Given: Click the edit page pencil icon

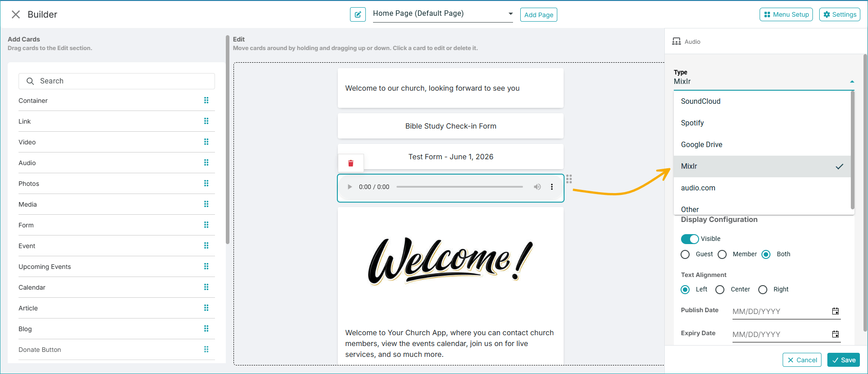Looking at the screenshot, I should (x=358, y=14).
